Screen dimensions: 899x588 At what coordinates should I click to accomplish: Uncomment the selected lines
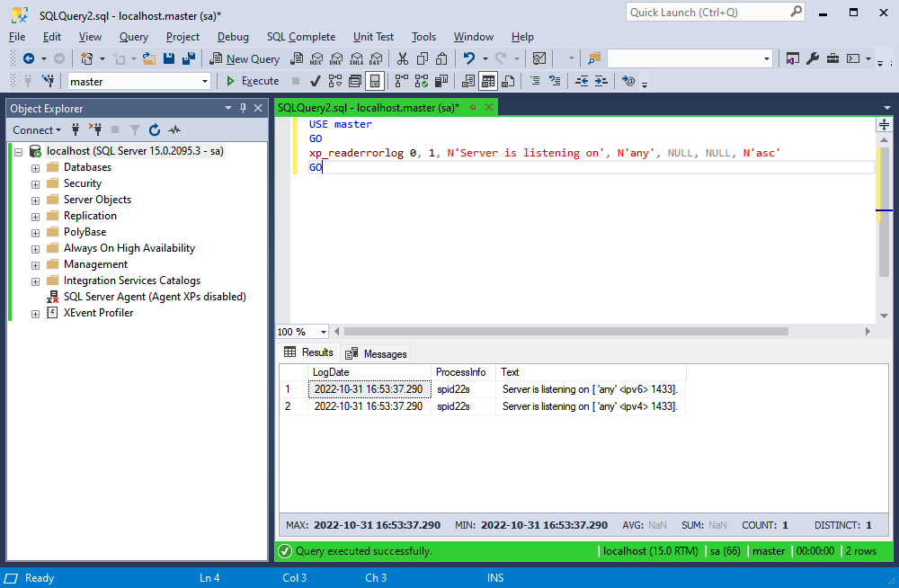pos(555,81)
